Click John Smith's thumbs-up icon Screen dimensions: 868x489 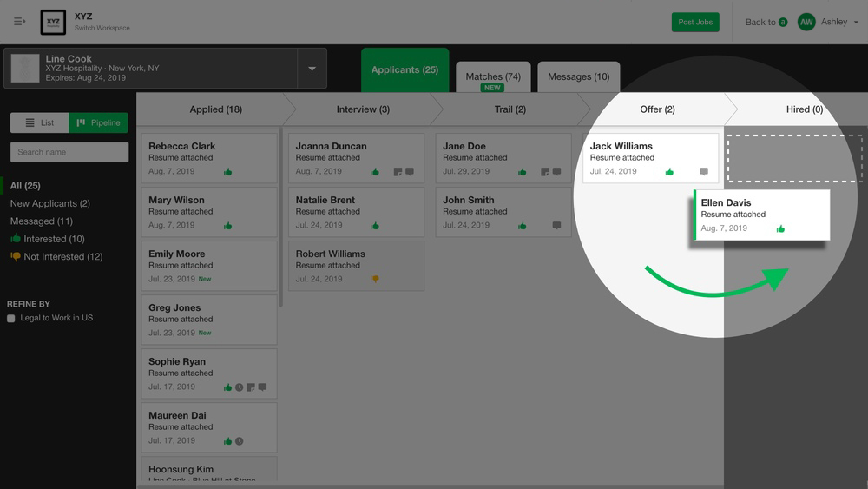click(522, 226)
